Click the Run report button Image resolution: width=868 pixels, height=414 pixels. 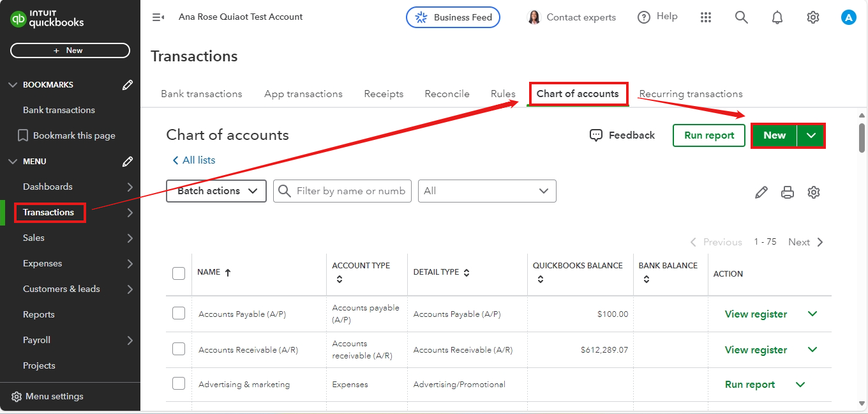[708, 135]
